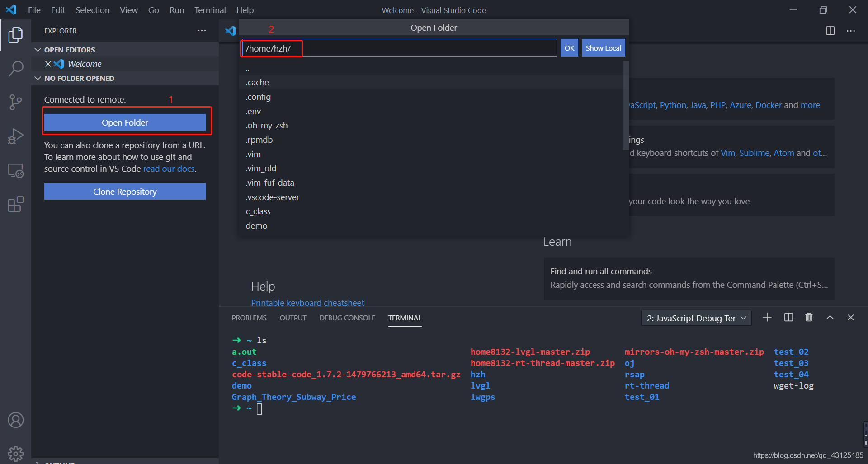This screenshot has height=464, width=868.
Task: Click the Clone Repository button
Action: click(125, 192)
